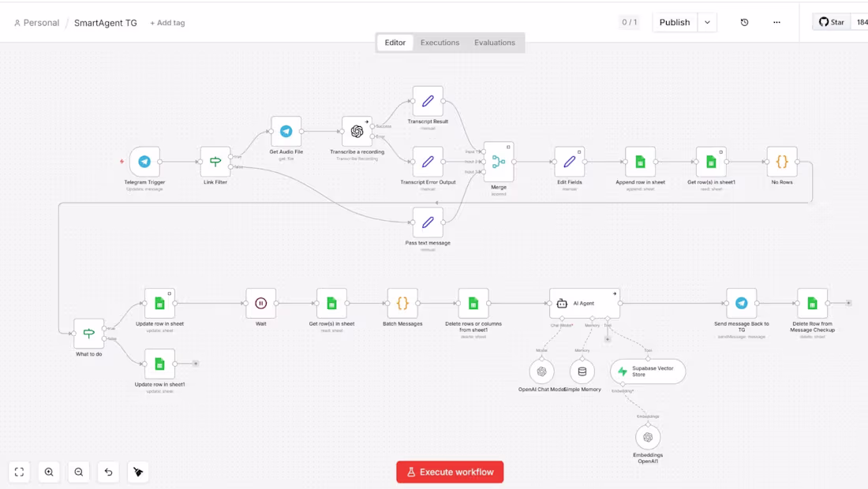This screenshot has height=489, width=868.
Task: Click the Publish button
Action: click(675, 22)
